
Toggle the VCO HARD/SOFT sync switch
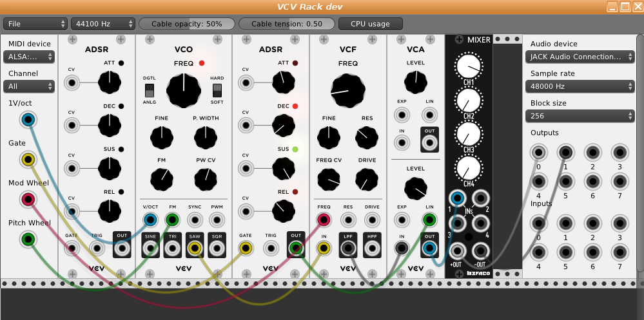[x=217, y=90]
